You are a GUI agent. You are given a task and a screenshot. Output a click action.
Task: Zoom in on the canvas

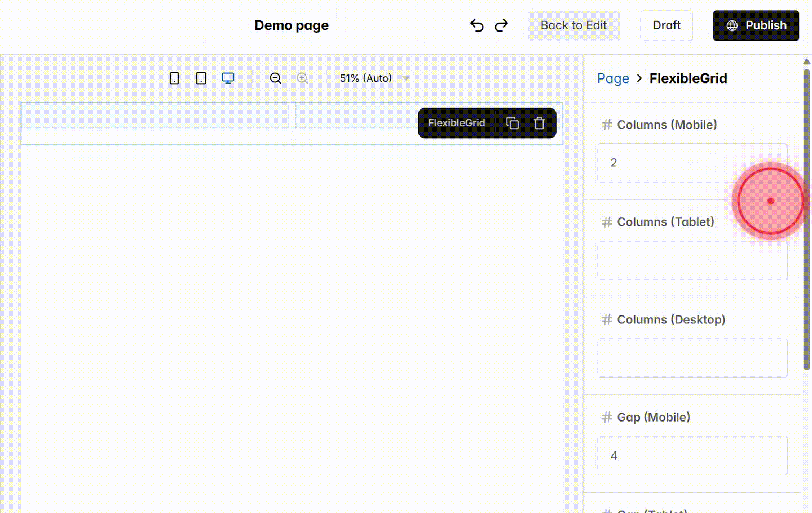(302, 78)
